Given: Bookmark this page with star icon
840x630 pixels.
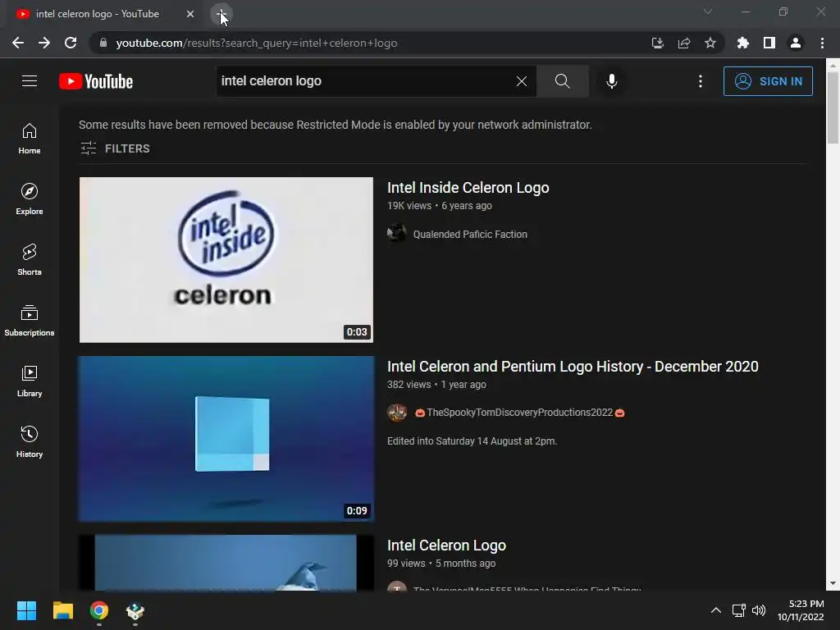Looking at the screenshot, I should click(x=710, y=43).
